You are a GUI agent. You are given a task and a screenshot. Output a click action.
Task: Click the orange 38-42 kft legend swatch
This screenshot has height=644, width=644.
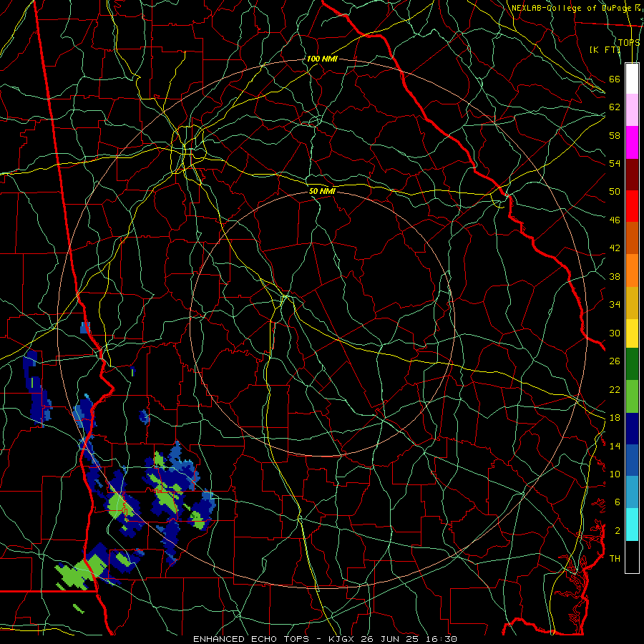[x=632, y=270]
